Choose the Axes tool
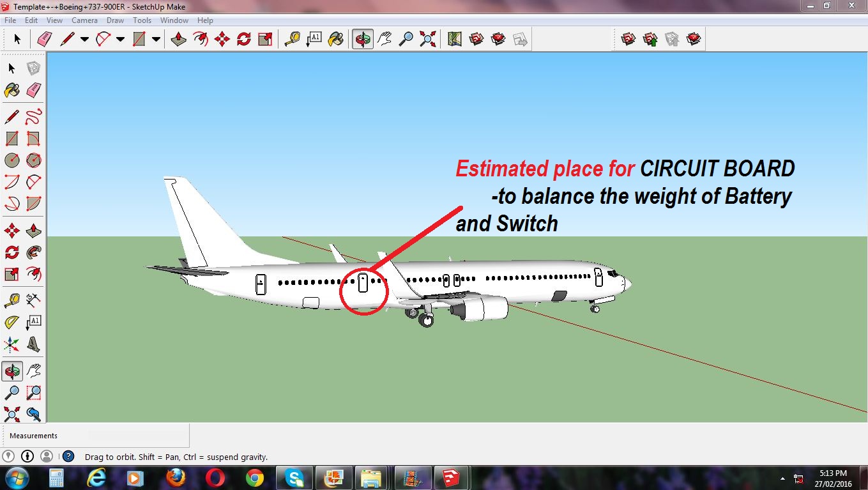The height and width of the screenshot is (490, 868). [x=11, y=345]
